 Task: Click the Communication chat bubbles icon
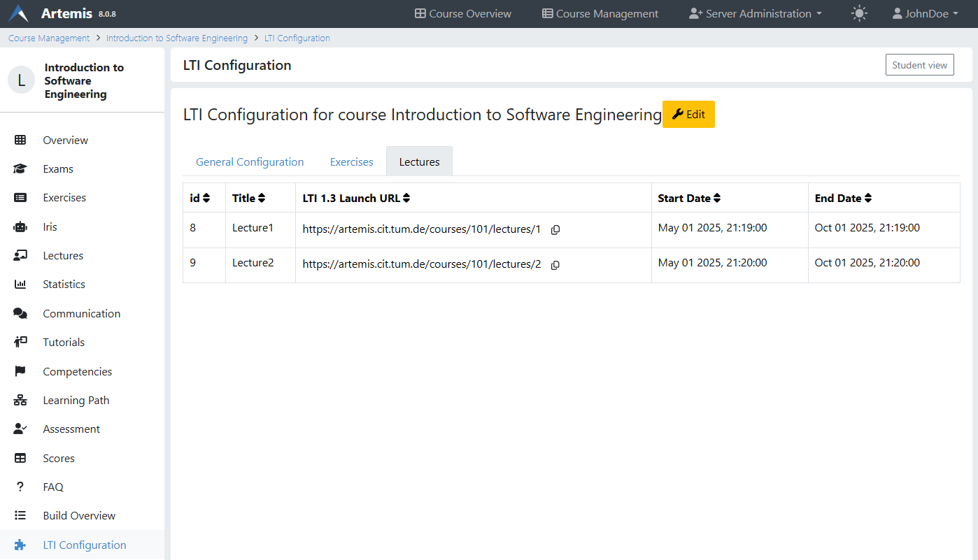click(20, 313)
